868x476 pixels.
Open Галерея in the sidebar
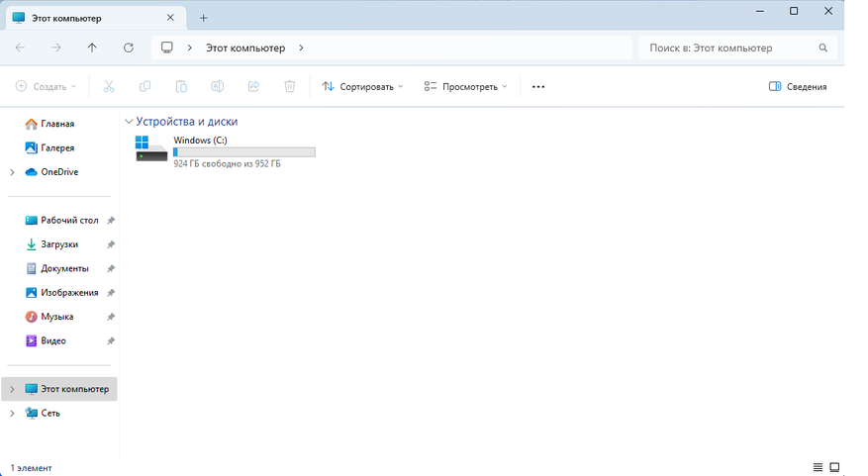tap(57, 147)
